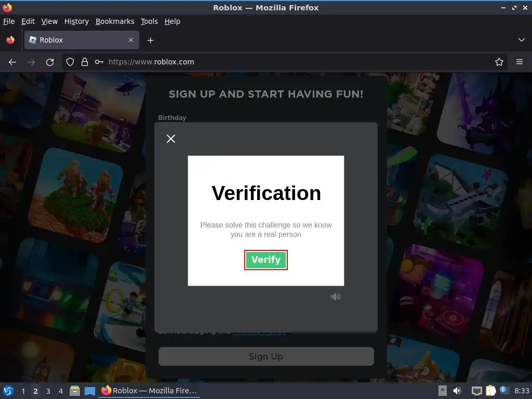Switch to the audio challenge speaker icon
The image size is (532, 399).
coord(336,297)
